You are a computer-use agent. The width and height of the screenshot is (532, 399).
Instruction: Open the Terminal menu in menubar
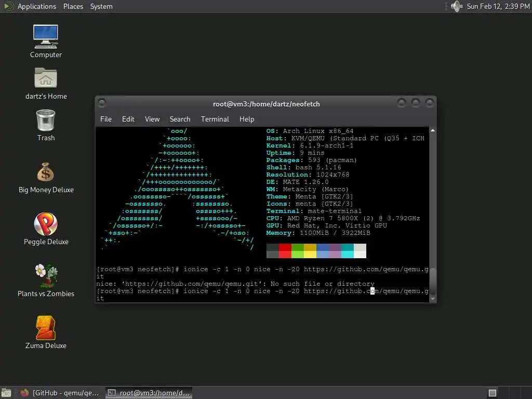point(215,119)
